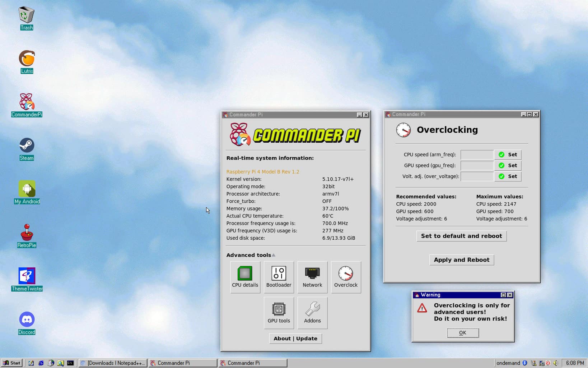Click the show desktop quick-launch icon
The height and width of the screenshot is (368, 588).
click(31, 363)
